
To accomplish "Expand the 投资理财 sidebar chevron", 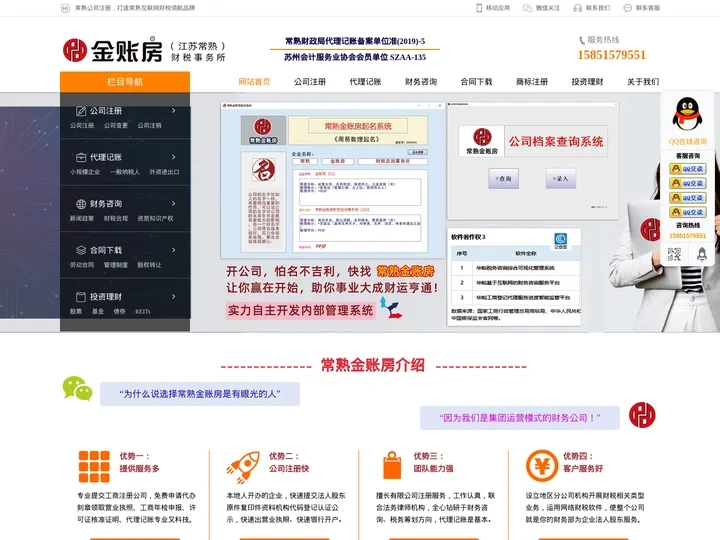I will tap(174, 297).
